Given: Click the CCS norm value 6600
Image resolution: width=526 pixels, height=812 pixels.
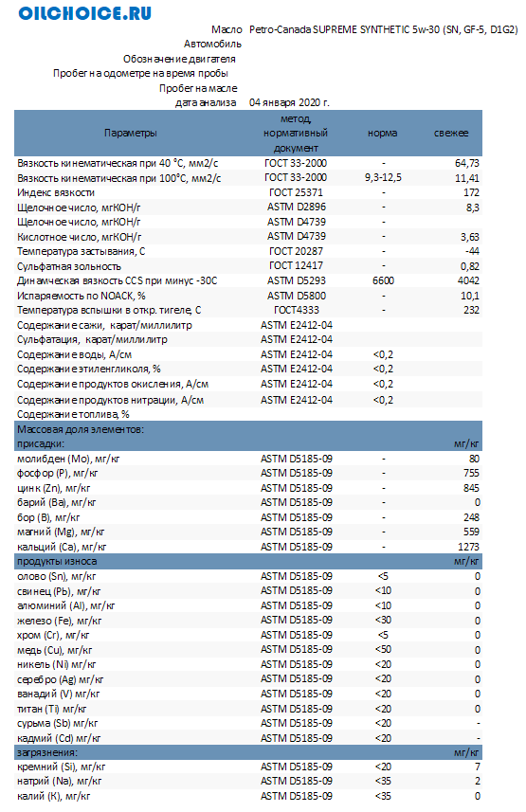Looking at the screenshot, I should [384, 280].
